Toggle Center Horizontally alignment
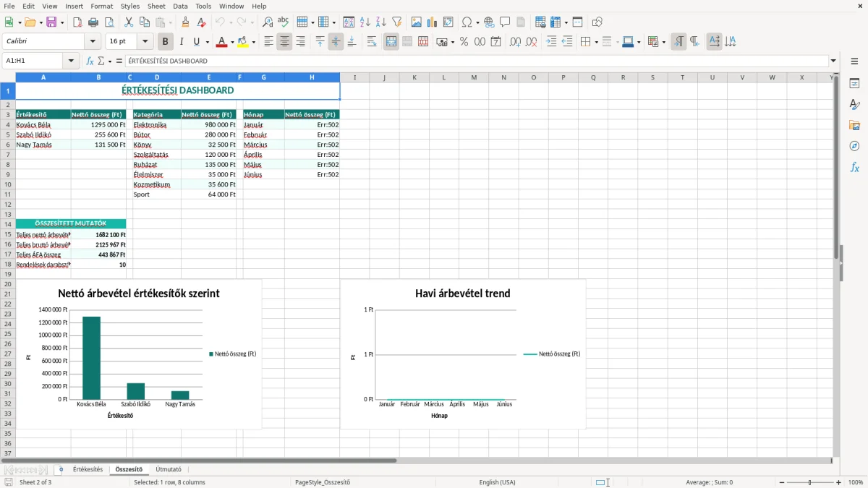Screen dimensions: 868x488 coord(284,42)
